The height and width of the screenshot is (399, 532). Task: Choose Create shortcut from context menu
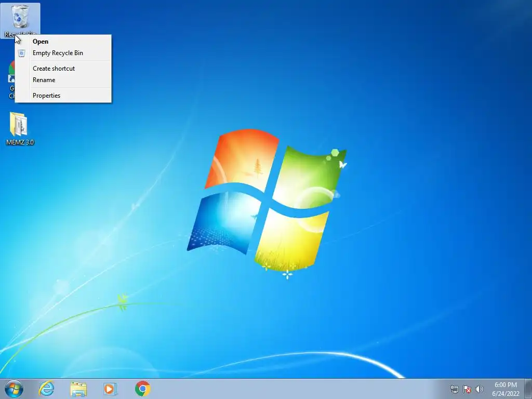(63, 69)
